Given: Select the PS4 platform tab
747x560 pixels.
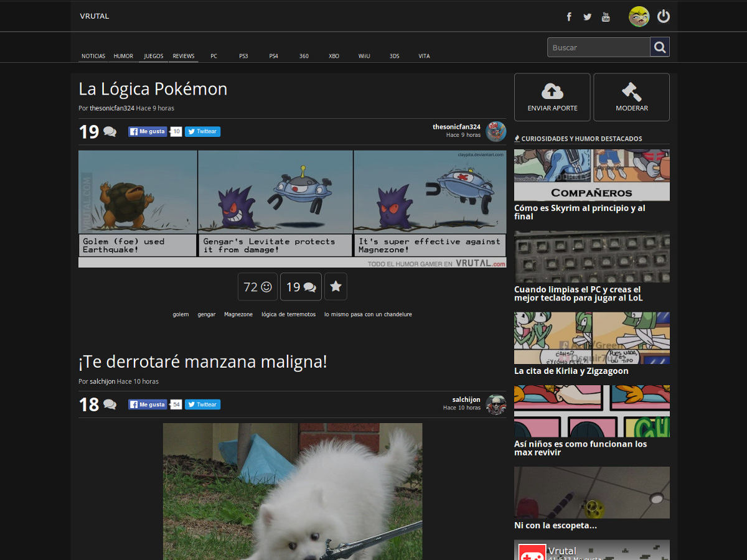Looking at the screenshot, I should point(274,56).
